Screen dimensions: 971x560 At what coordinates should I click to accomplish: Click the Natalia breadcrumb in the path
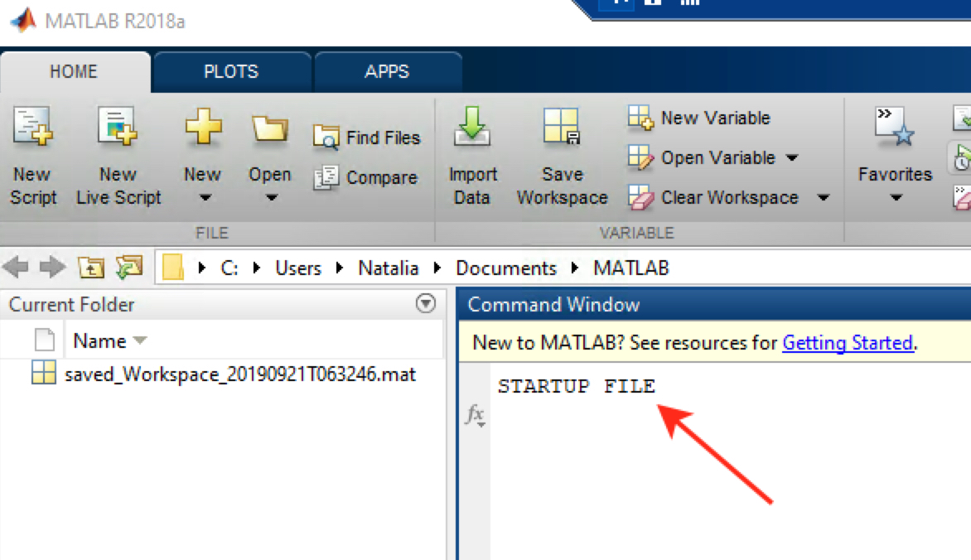point(388,268)
